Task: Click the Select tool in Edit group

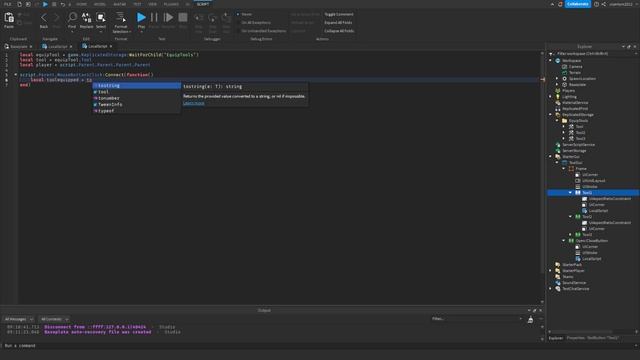Action: click(x=101, y=17)
